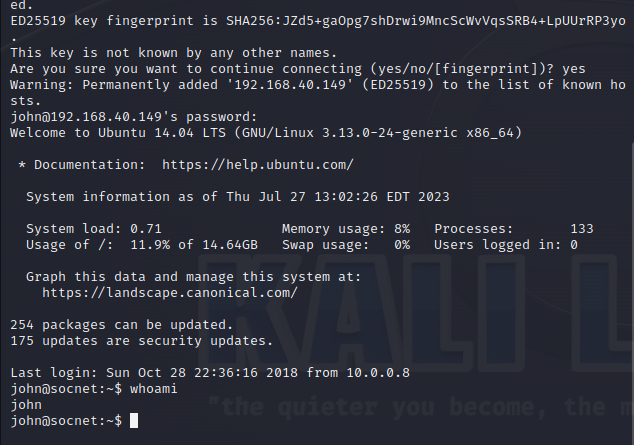This screenshot has height=445, width=634.
Task: Click the 'whoami' command text
Action: click(x=154, y=389)
